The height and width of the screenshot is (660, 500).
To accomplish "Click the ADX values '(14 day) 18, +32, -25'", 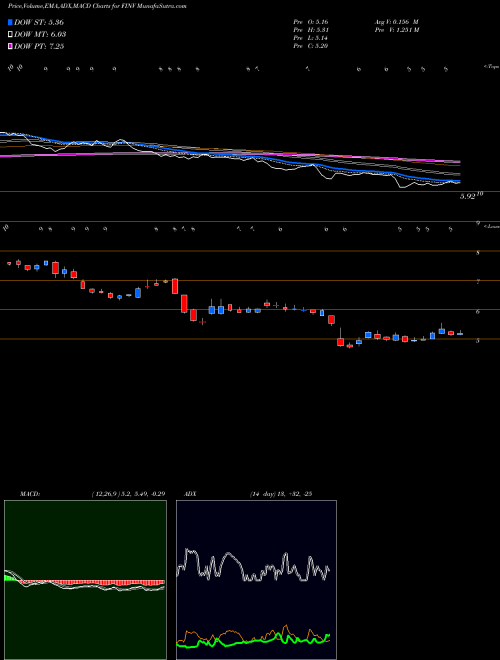I will (280, 494).
